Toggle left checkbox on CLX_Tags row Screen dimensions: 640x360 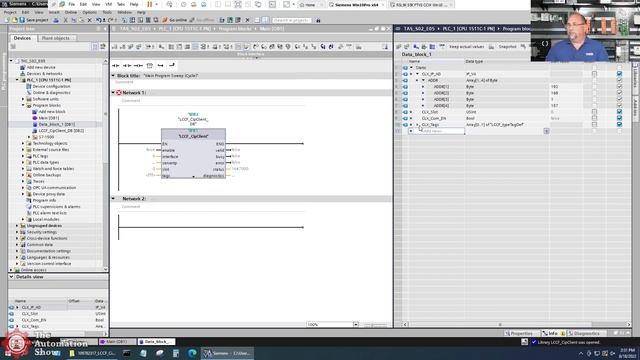(594, 124)
